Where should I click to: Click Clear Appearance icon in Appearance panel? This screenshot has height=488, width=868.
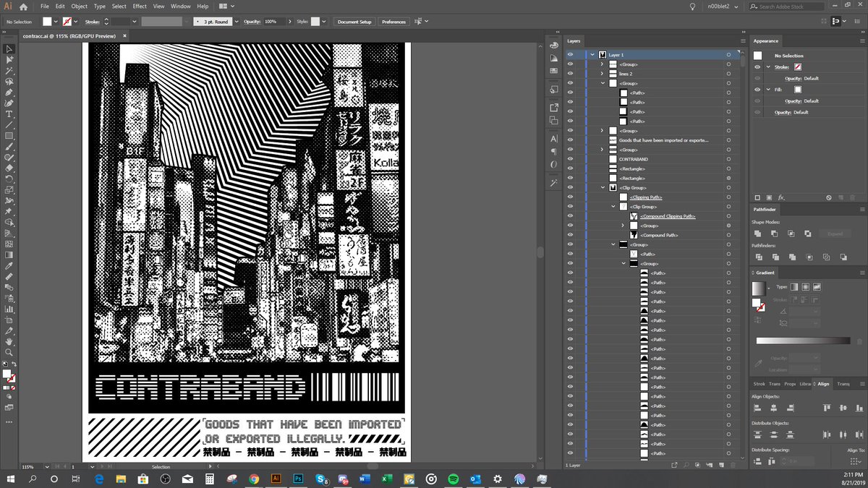coord(829,197)
